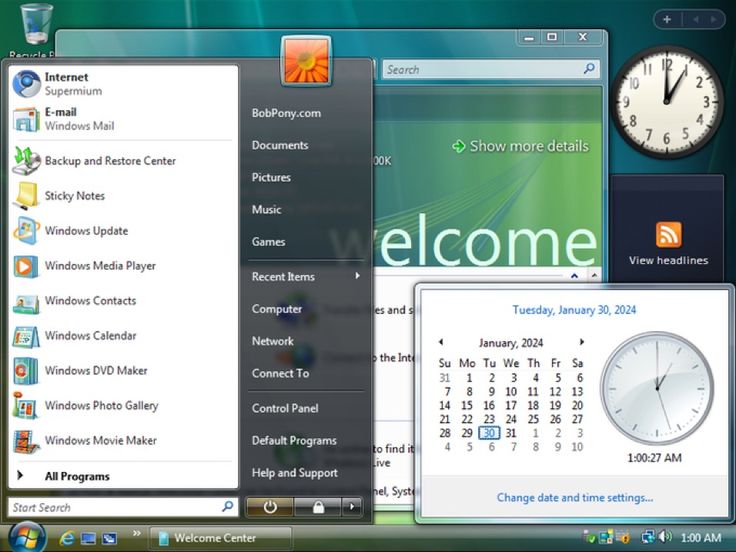
Task: Open Pictures from Start menu
Action: pos(271,177)
